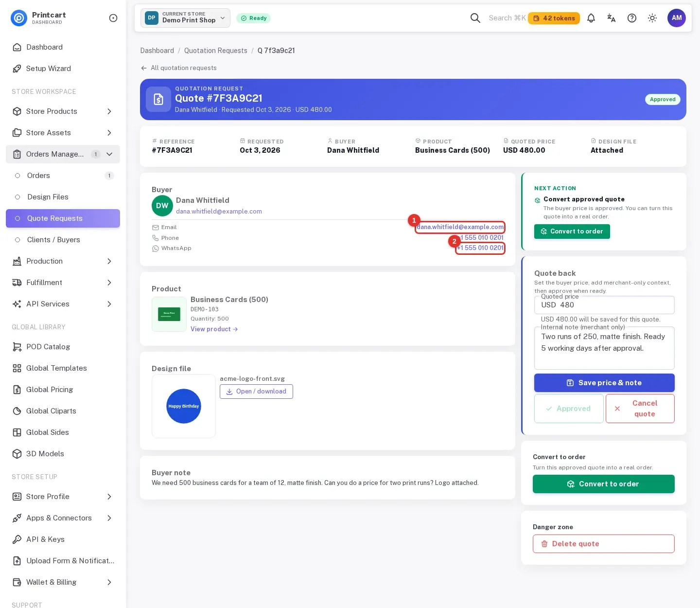Screen dimensions: 700x608
Task: Click the search magnifier icon
Action: pos(475,18)
